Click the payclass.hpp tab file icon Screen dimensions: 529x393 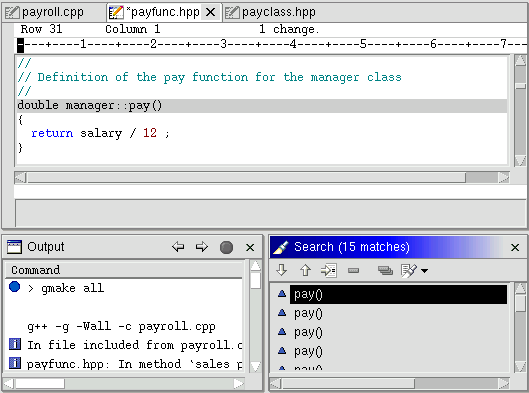pyautogui.click(x=232, y=12)
